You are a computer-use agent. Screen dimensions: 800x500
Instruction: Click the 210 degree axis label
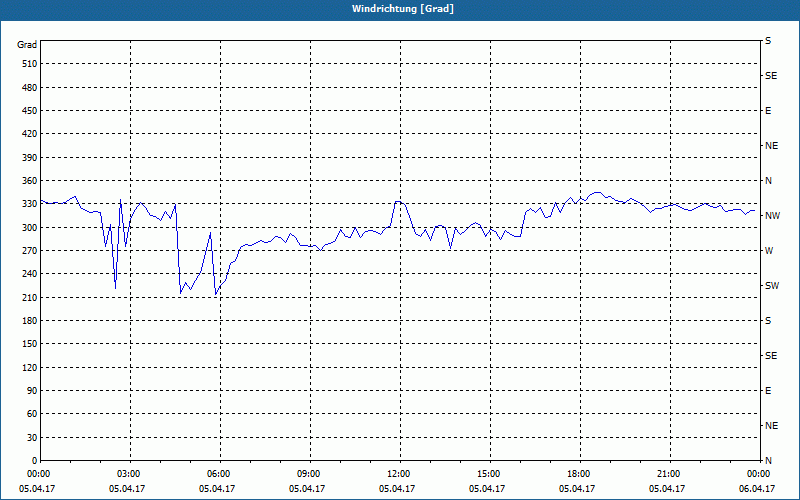click(x=30, y=297)
